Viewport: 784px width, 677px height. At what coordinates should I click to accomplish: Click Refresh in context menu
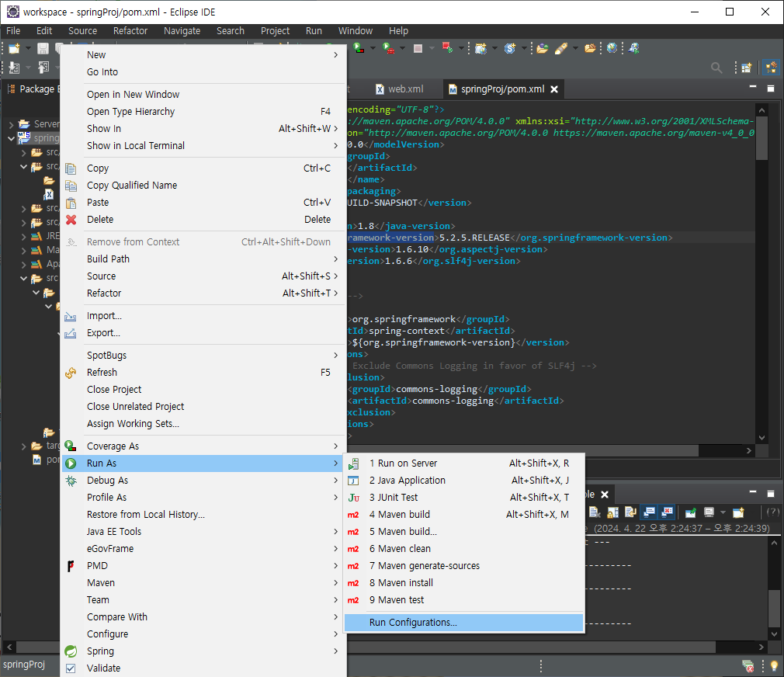click(203, 372)
